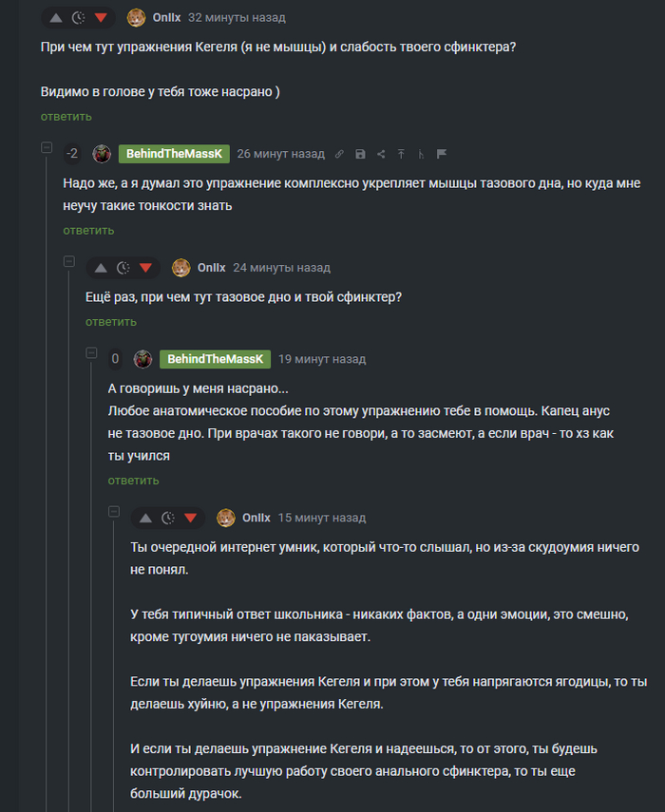Collapse BehindTheMassK's 19-minute-ago comment branch
Screen dimensions: 665x812
pos(91,353)
